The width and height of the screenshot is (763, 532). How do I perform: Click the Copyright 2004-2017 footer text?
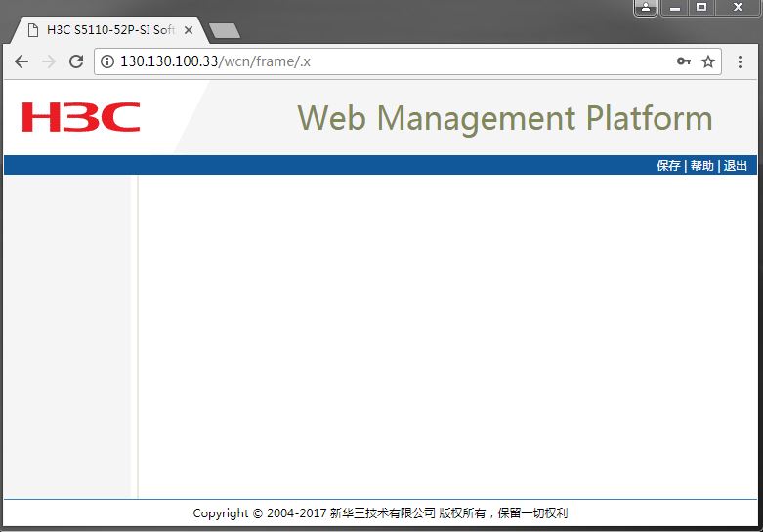click(x=380, y=513)
